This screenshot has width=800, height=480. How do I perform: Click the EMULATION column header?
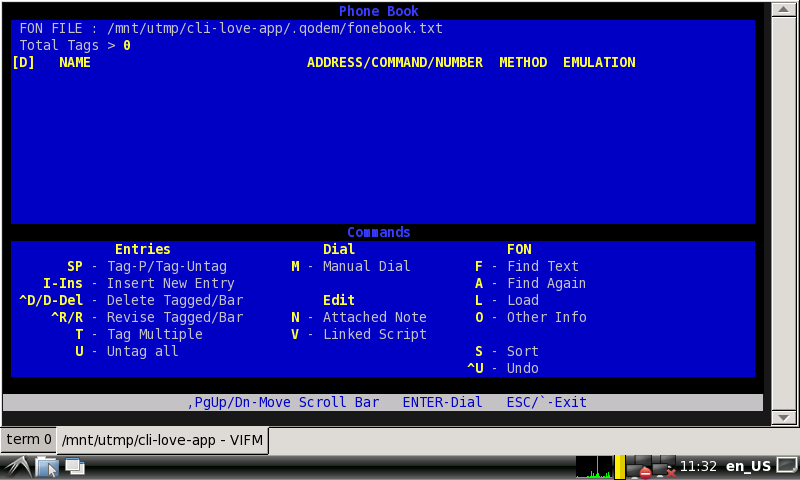click(x=599, y=62)
